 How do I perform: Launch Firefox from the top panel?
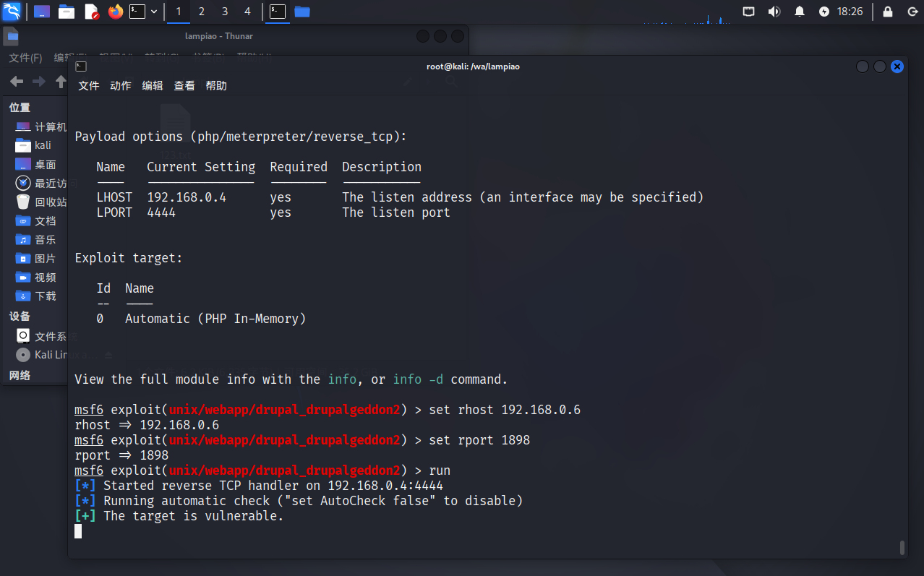click(x=116, y=12)
